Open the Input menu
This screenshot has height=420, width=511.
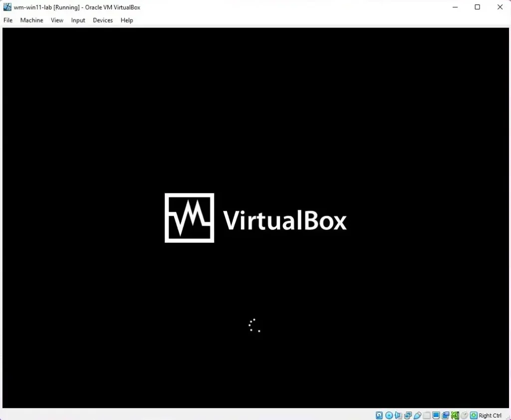[x=78, y=20]
